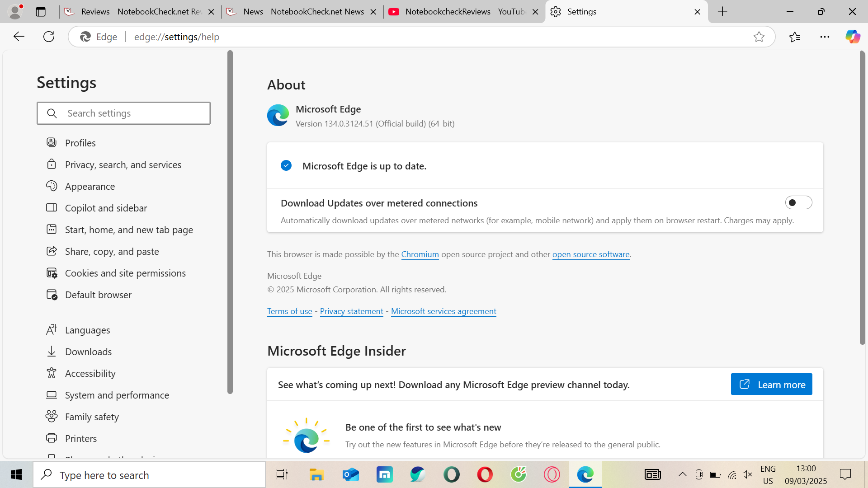Open the Favorites list icon
This screenshot has width=868, height=488.
(x=795, y=37)
